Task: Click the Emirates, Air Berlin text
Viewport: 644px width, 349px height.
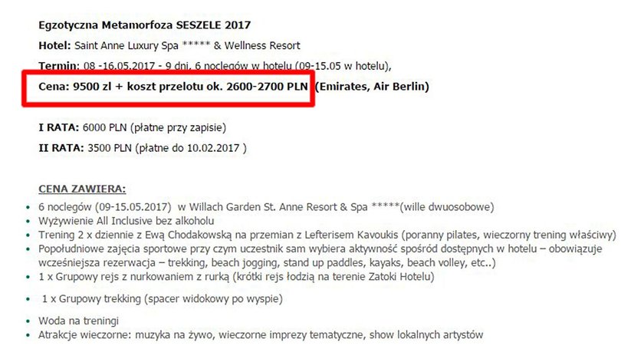Action: [372, 87]
